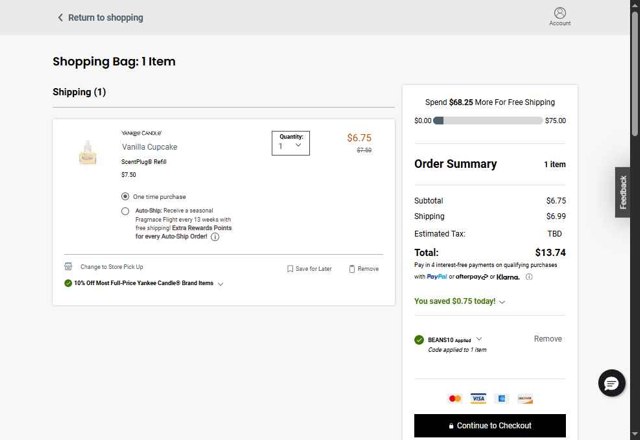Click Return to shopping link
This screenshot has width=640, height=440.
pyautogui.click(x=105, y=18)
